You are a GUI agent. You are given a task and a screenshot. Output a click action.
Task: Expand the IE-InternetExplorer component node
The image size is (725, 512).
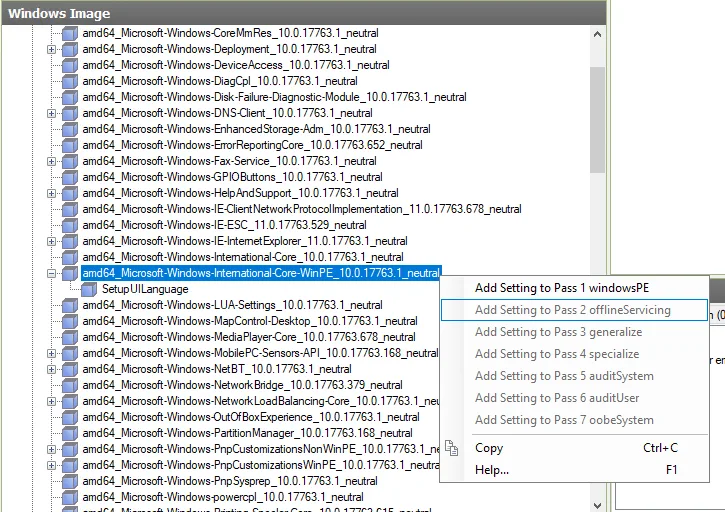point(51,241)
